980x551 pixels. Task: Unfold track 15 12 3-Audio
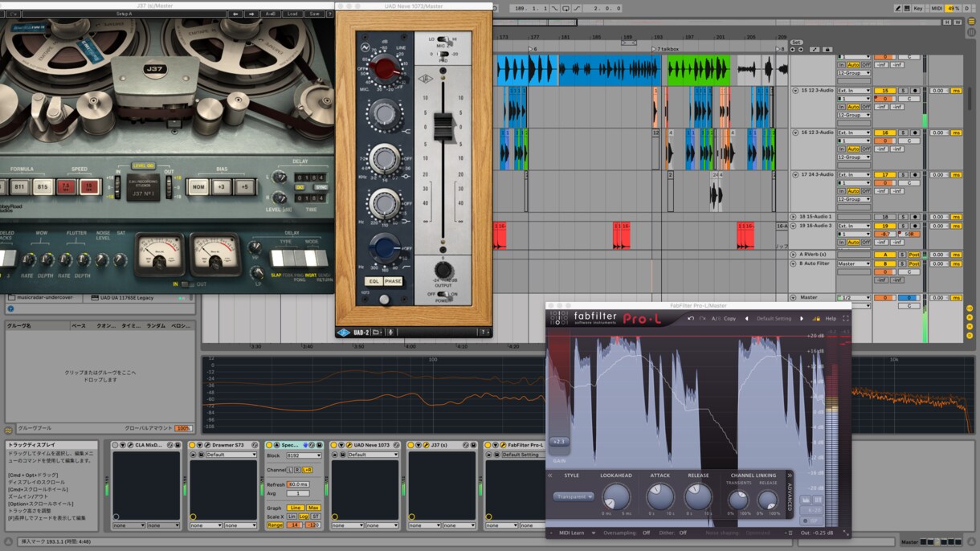click(x=794, y=91)
